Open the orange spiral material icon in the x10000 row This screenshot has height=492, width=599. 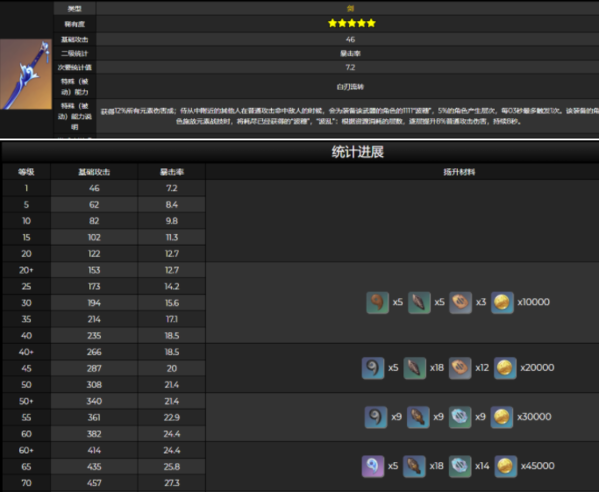377,303
